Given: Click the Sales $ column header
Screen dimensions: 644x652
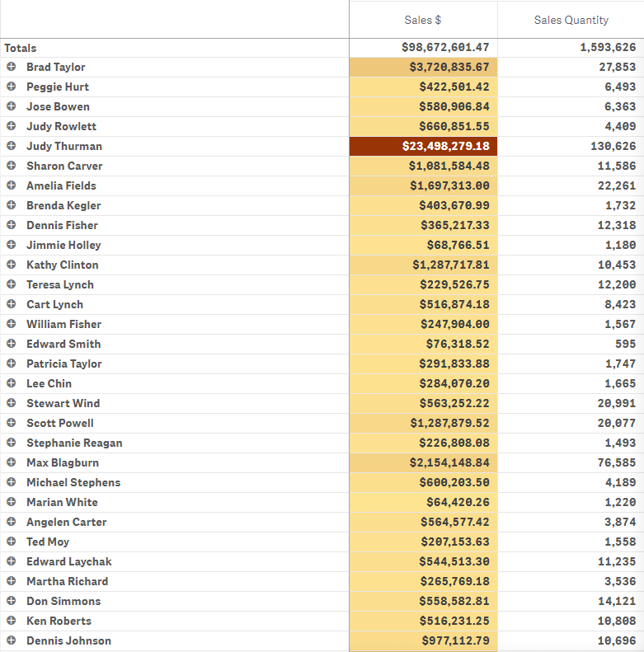Looking at the screenshot, I should click(x=423, y=20).
